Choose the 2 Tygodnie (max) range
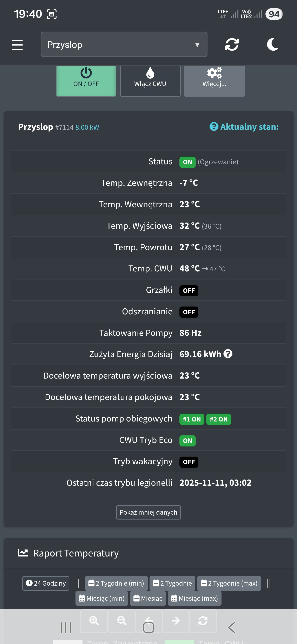 point(229,583)
